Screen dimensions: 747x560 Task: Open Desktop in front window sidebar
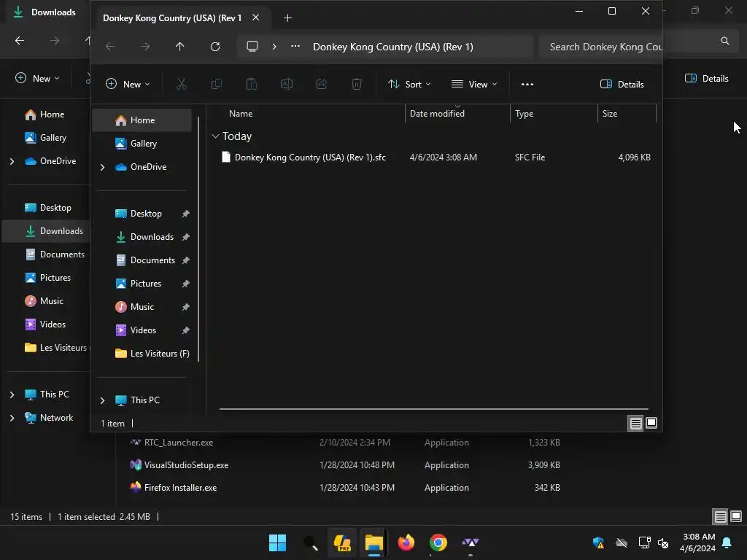click(x=142, y=214)
